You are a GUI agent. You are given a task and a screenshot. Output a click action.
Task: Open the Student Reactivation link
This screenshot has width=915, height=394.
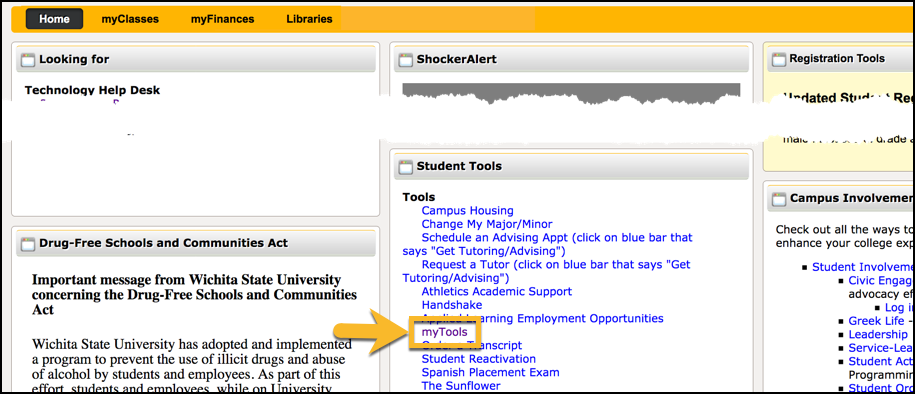pyautogui.click(x=479, y=359)
